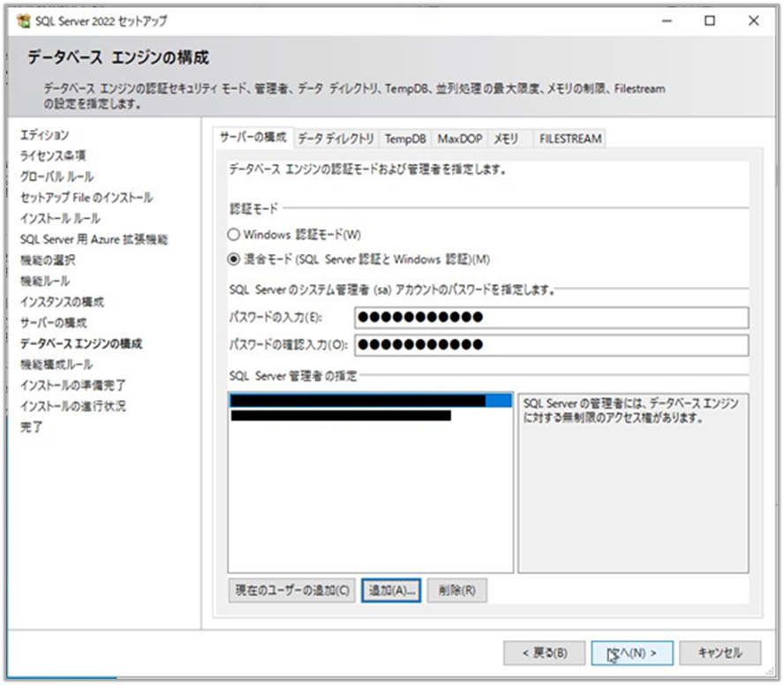The height and width of the screenshot is (685, 784).
Task: Click 現在のユーザーの追加 button
Action: pos(292,591)
